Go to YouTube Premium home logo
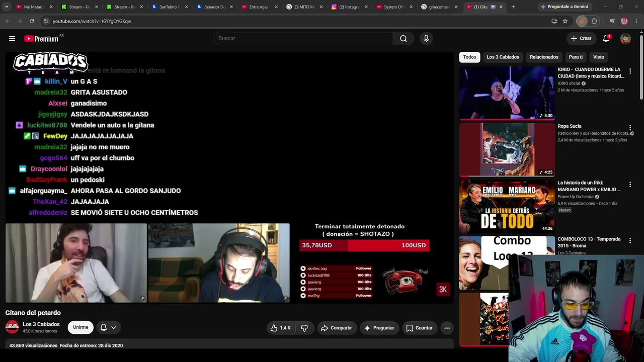644x362 pixels. pos(41,39)
